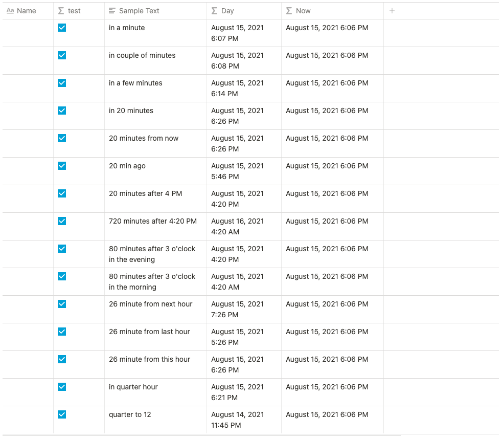Uncheck the "in quarter hour" row checkbox

point(62,387)
